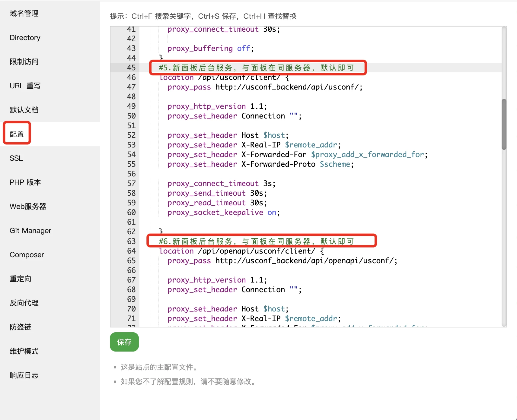The width and height of the screenshot is (517, 420).
Task: Open Git Manager
Action: pyautogui.click(x=30, y=231)
